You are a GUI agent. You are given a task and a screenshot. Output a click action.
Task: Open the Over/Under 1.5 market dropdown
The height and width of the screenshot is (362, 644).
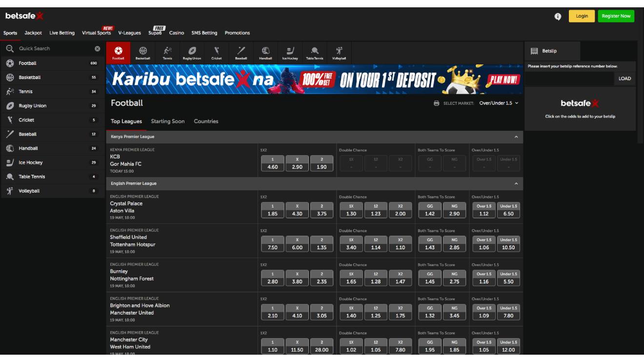[499, 103]
